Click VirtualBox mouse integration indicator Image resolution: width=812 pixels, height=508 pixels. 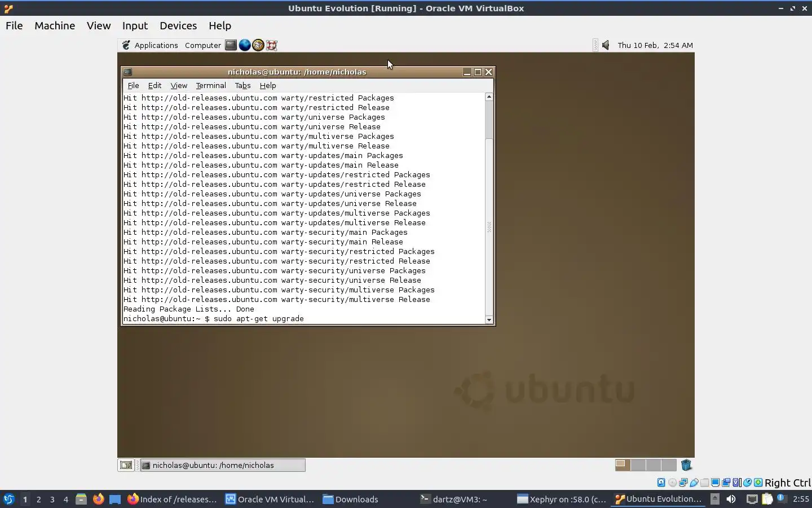(x=747, y=483)
